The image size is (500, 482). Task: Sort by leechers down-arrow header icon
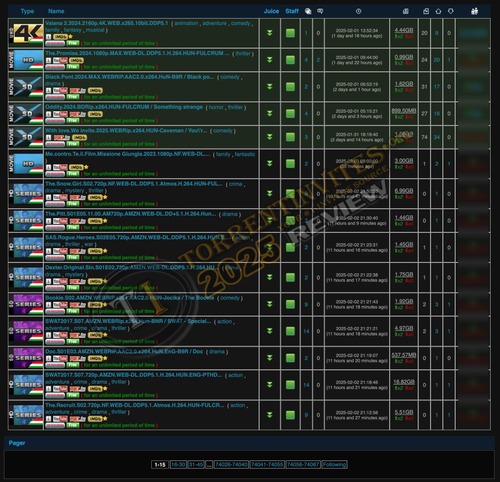pyautogui.click(x=451, y=11)
